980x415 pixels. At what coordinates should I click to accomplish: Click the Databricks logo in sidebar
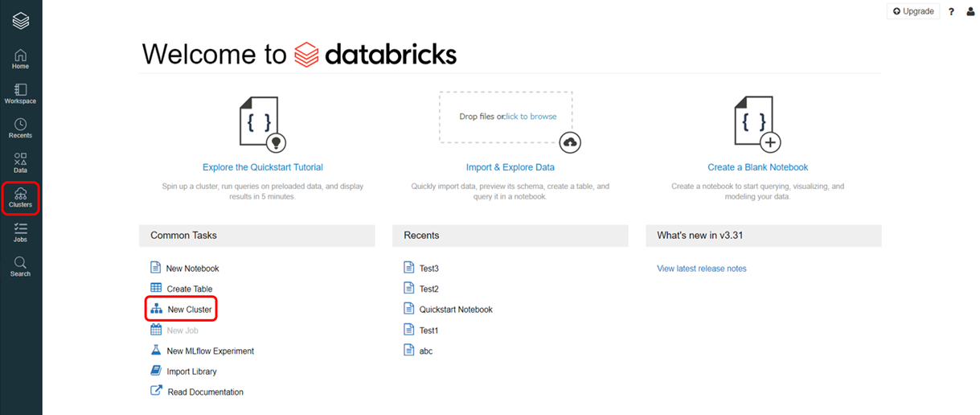[21, 21]
